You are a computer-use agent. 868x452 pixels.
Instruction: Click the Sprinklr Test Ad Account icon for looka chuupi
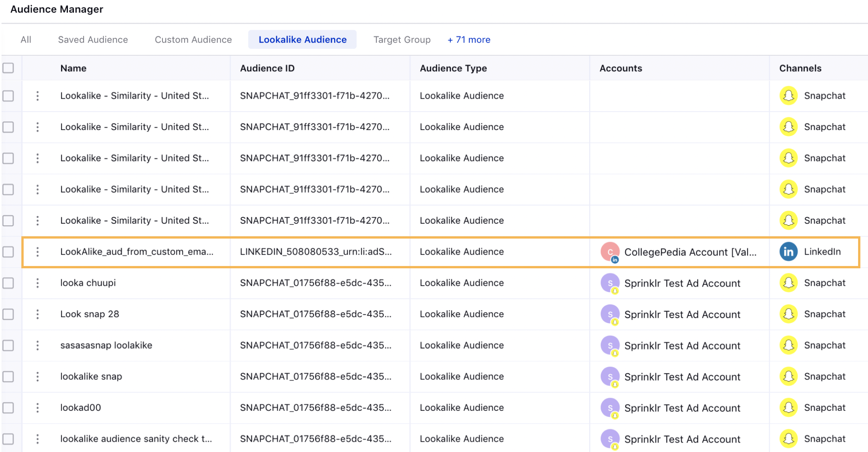610,282
